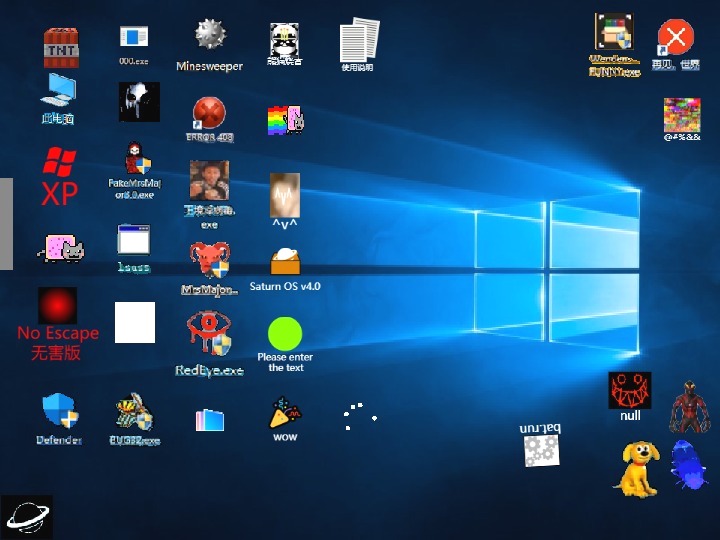
Task: Click the green circle Please enter the text
Action: [x=285, y=334]
